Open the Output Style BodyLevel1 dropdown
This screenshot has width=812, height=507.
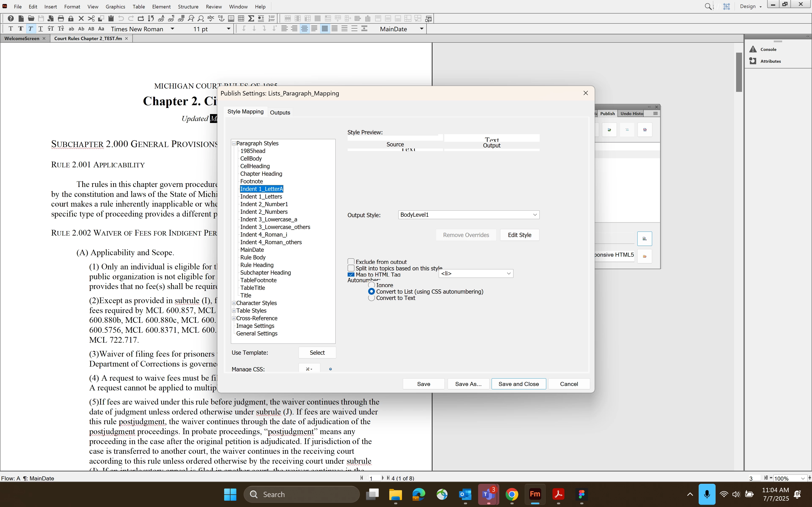click(x=535, y=215)
